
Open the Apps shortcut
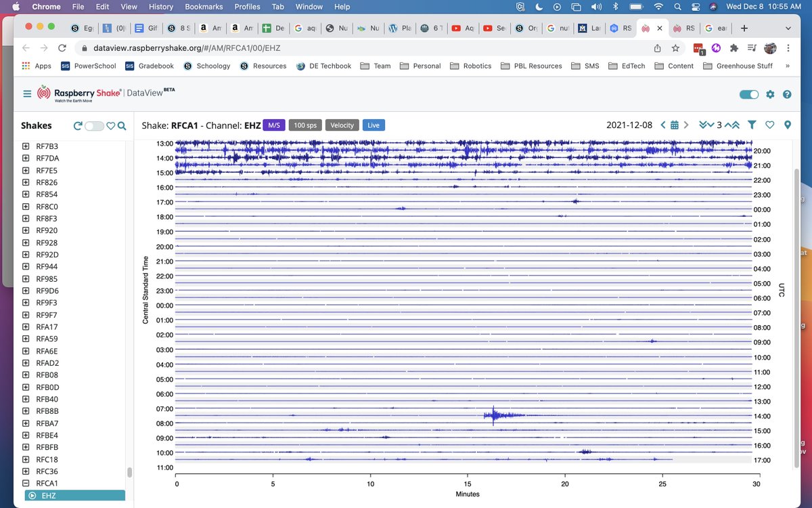point(37,66)
